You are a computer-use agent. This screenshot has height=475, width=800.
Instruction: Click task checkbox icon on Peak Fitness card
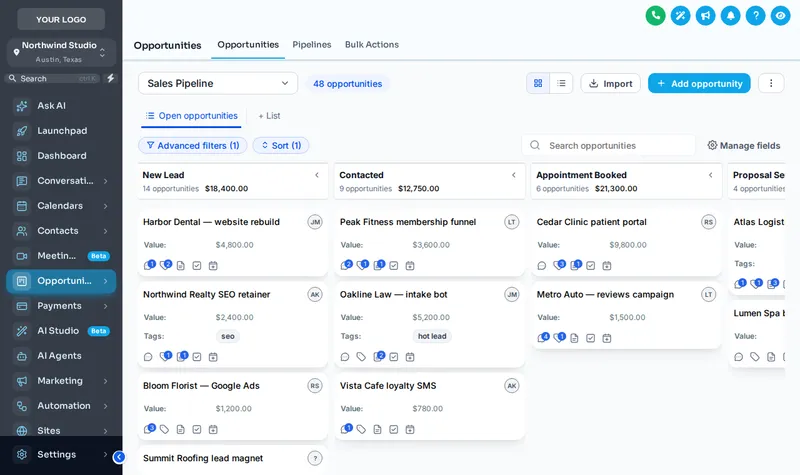tap(394, 266)
